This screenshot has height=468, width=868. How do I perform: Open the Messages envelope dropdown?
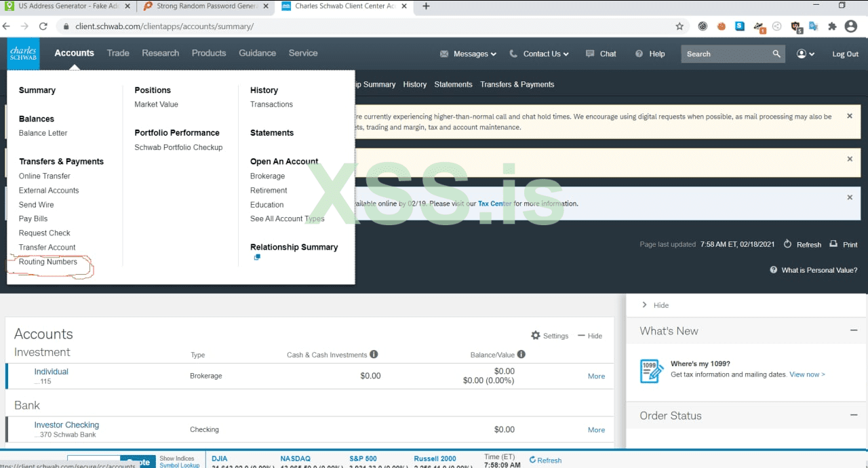tap(468, 54)
